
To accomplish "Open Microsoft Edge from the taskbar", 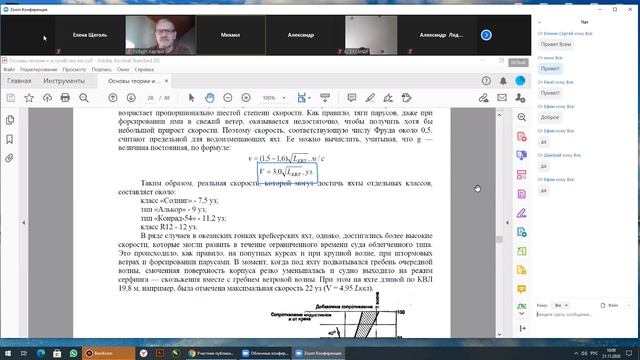I will coord(41,353).
